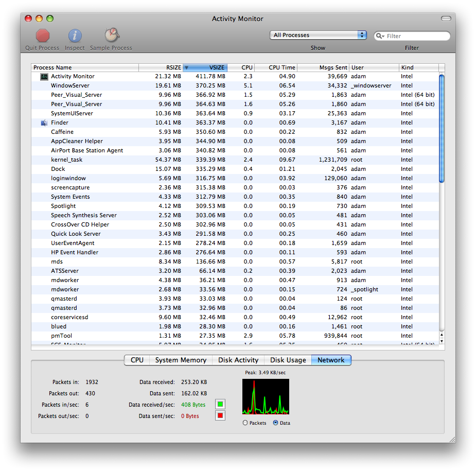Select the Caffeine process row
This screenshot has height=471, width=476.
[x=235, y=132]
